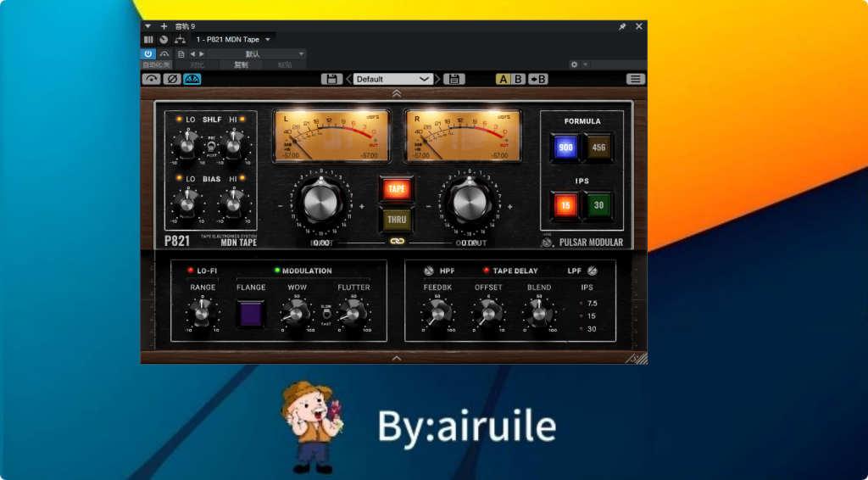This screenshot has height=480, width=868.
Task: Click the round pie icon in host toolbar
Action: point(164,40)
